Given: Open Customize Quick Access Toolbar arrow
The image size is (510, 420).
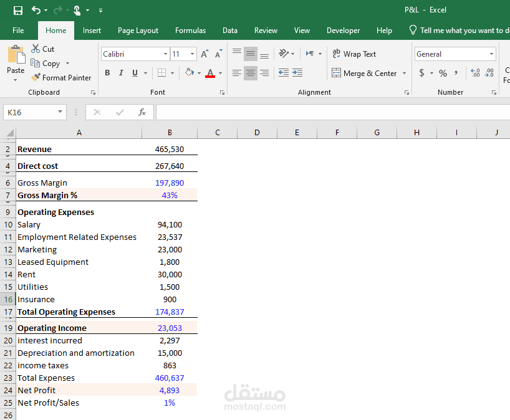Looking at the screenshot, I should (100, 11).
